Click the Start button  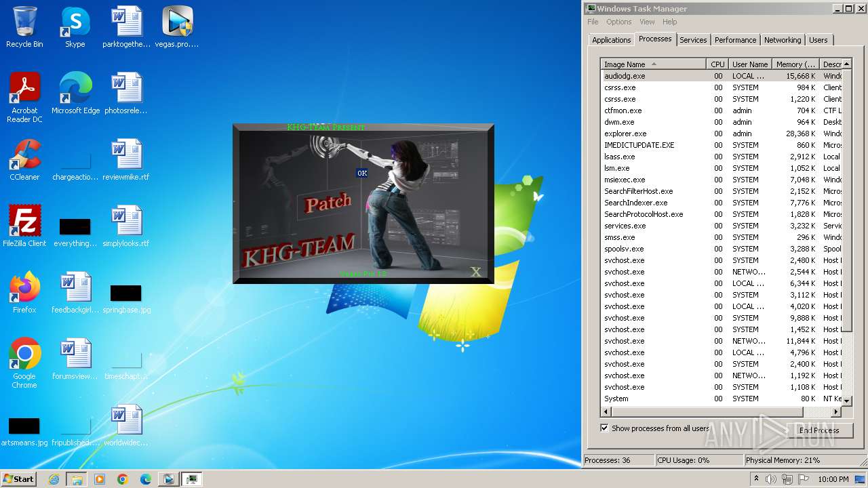pyautogui.click(x=19, y=479)
